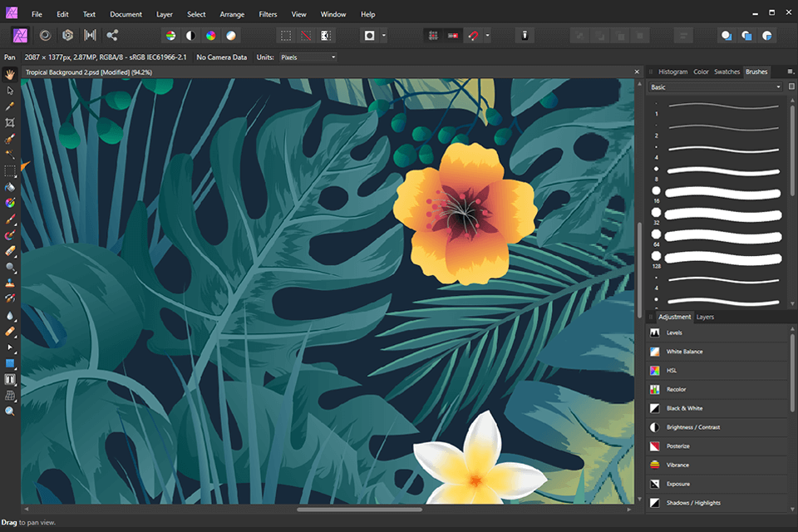Select the Healing Brush bandage tool
Viewport: 798px width, 532px height.
[x=10, y=332]
